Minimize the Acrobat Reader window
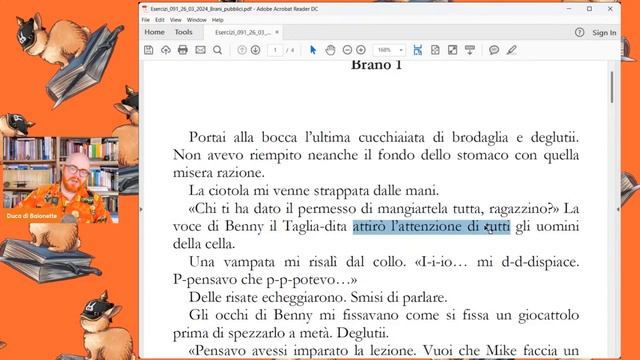The height and width of the screenshot is (360, 640). click(569, 9)
